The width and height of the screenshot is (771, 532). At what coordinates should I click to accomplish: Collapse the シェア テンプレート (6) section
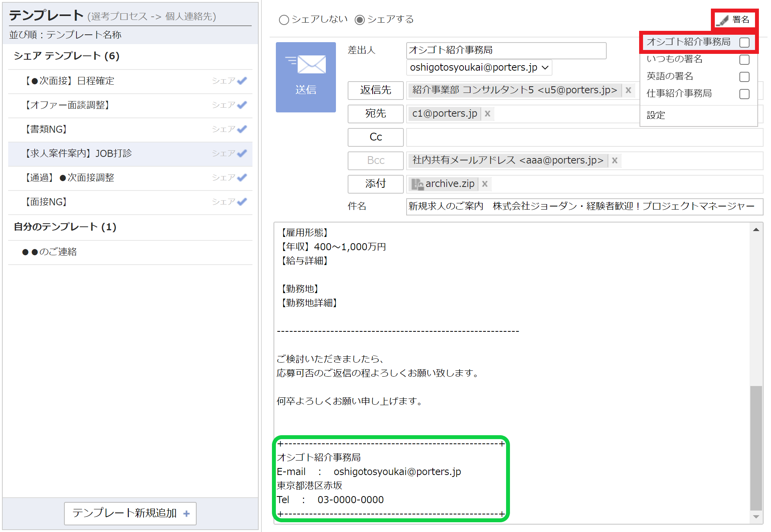tap(66, 56)
